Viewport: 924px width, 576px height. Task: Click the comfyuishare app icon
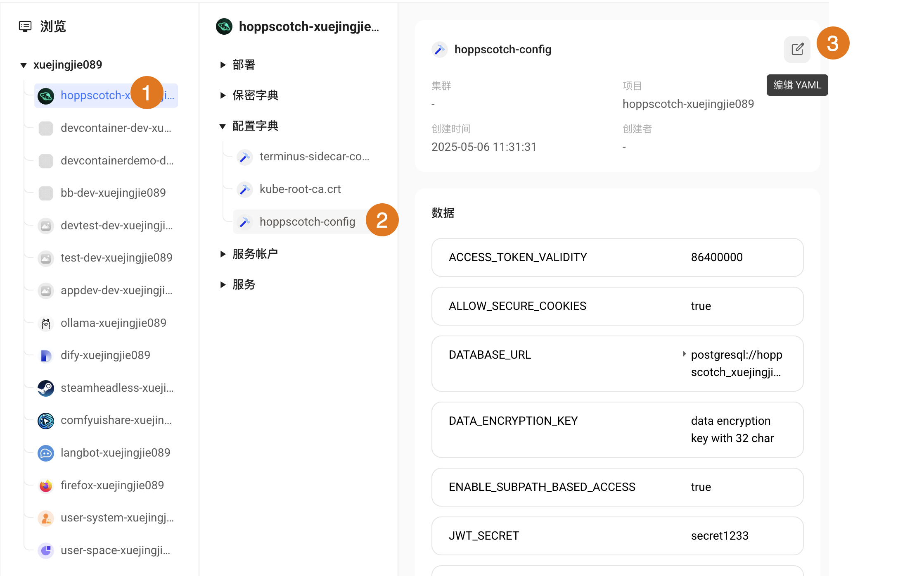tap(46, 421)
